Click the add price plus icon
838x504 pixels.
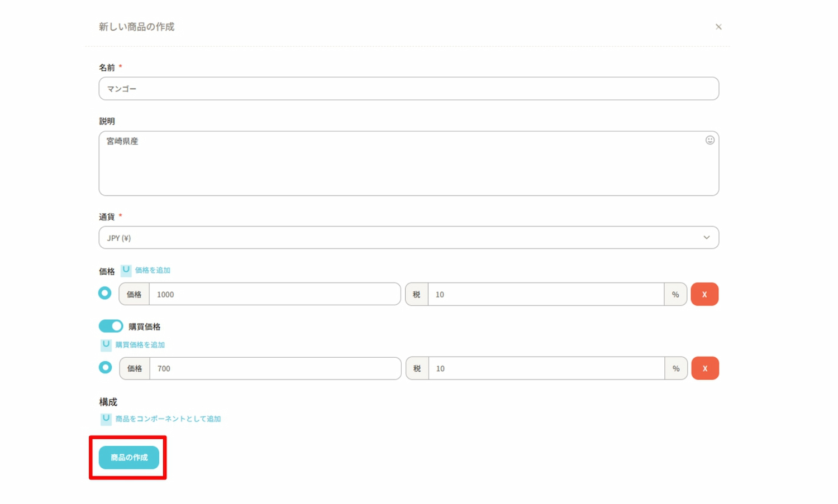tap(126, 270)
